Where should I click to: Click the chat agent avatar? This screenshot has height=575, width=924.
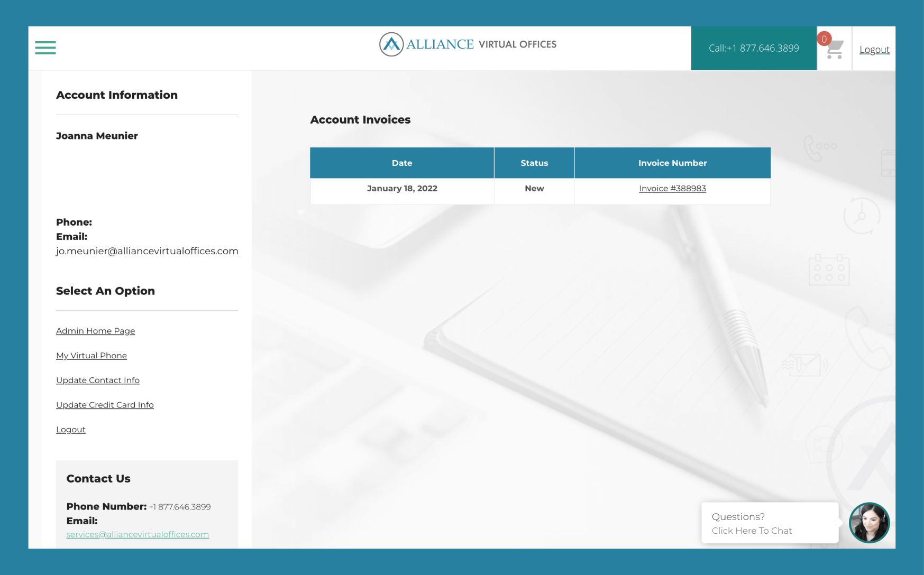tap(869, 522)
